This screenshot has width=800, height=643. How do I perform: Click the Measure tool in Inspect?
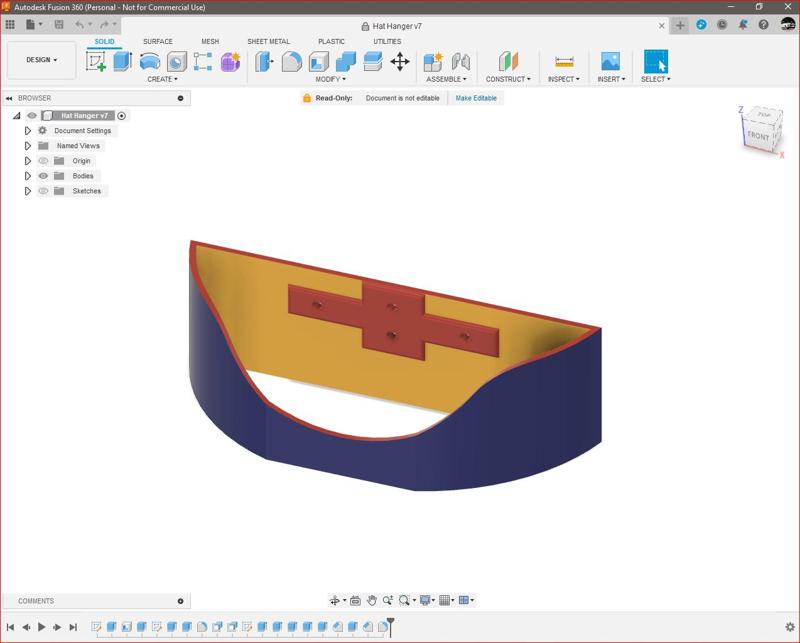(x=564, y=62)
